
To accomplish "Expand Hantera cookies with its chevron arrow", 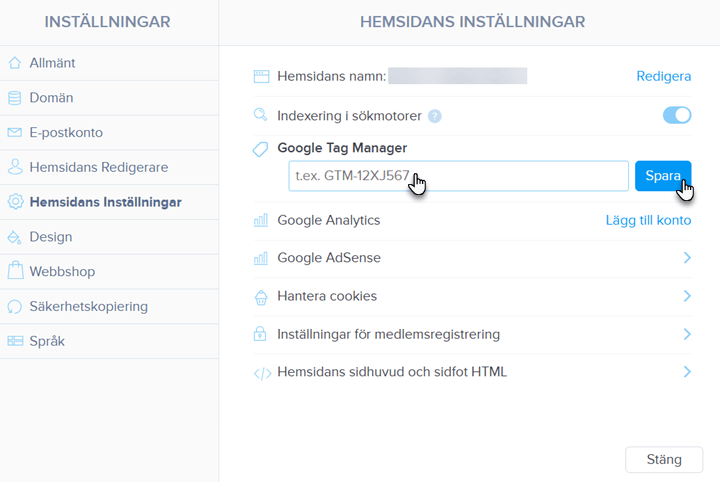I will coord(687,296).
